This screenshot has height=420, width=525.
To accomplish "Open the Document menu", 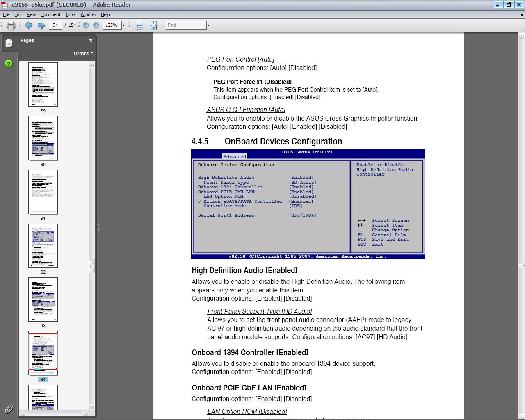I will [x=50, y=14].
